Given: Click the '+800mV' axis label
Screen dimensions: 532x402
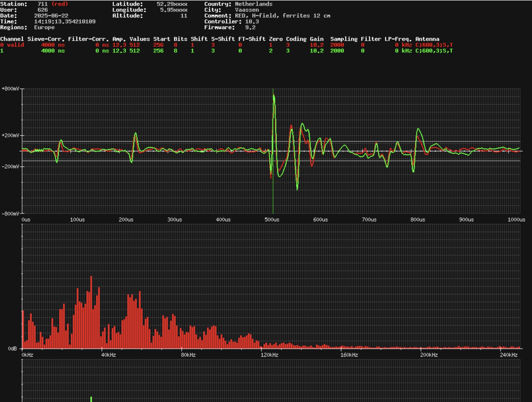Looking at the screenshot, I should (x=10, y=89).
